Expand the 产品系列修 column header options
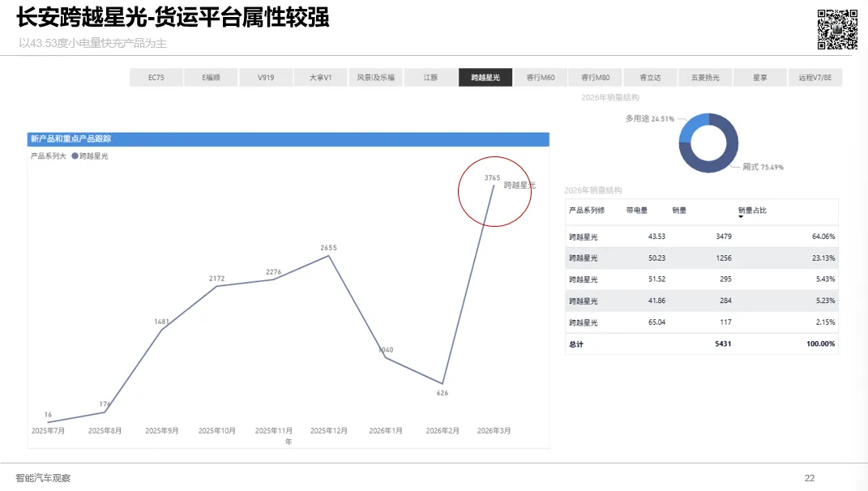868x491 pixels. point(587,210)
